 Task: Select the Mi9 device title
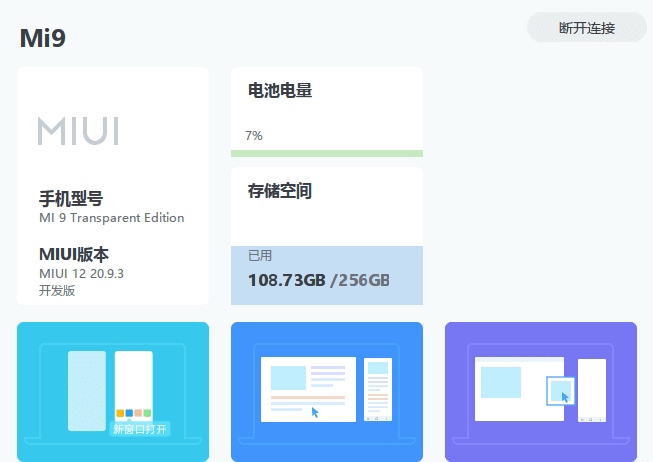pos(43,38)
